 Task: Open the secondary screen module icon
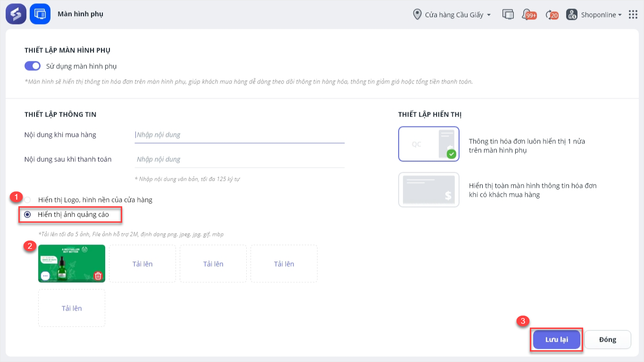point(40,14)
